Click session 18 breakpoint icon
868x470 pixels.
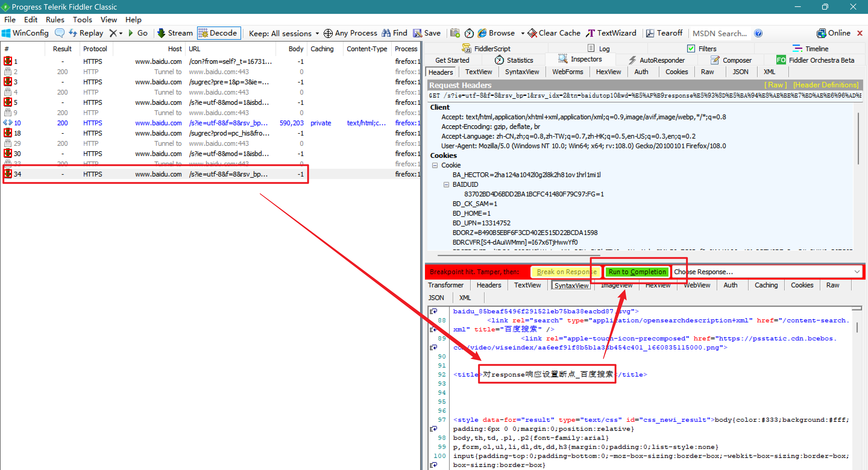[x=8, y=133]
